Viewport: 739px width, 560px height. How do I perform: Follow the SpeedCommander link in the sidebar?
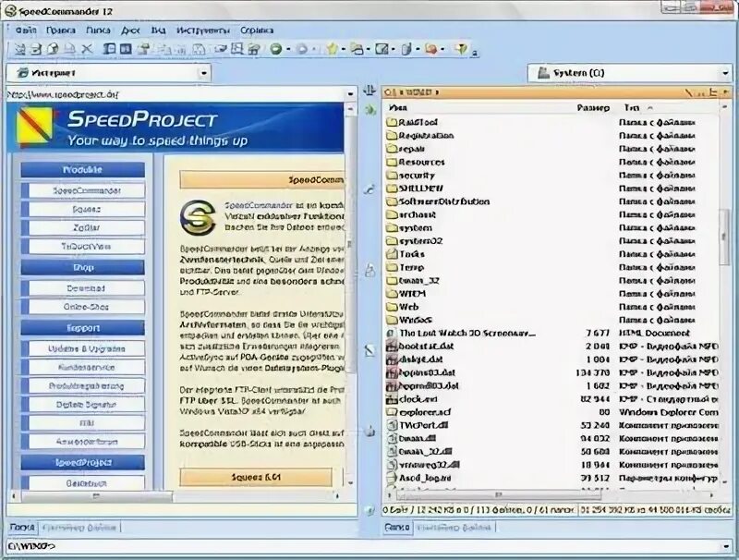[x=87, y=190]
